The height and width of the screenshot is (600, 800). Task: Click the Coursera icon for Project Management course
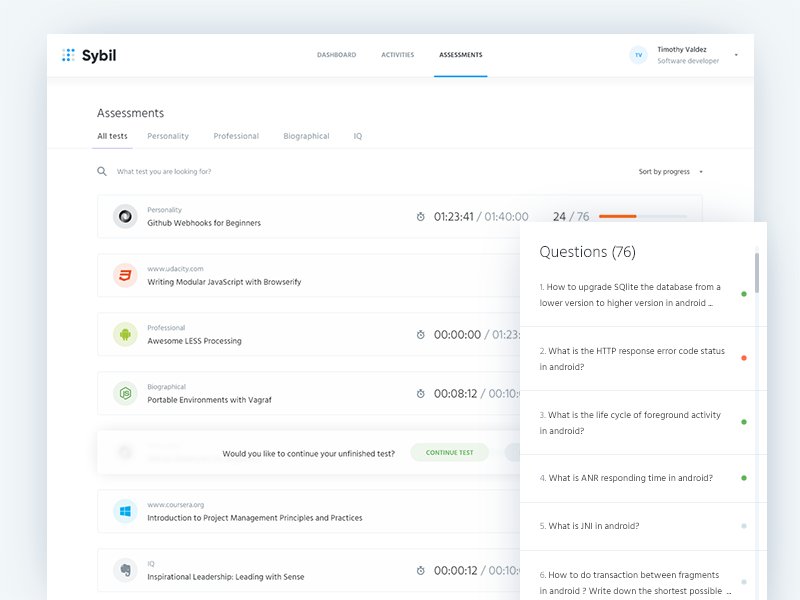(124, 511)
